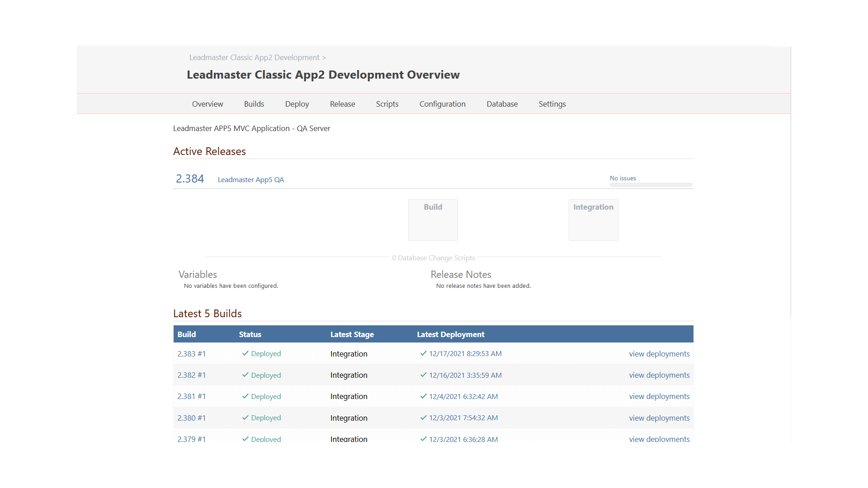The width and height of the screenshot is (868, 488).
Task: Click the Active Releases heading
Action: [x=209, y=151]
